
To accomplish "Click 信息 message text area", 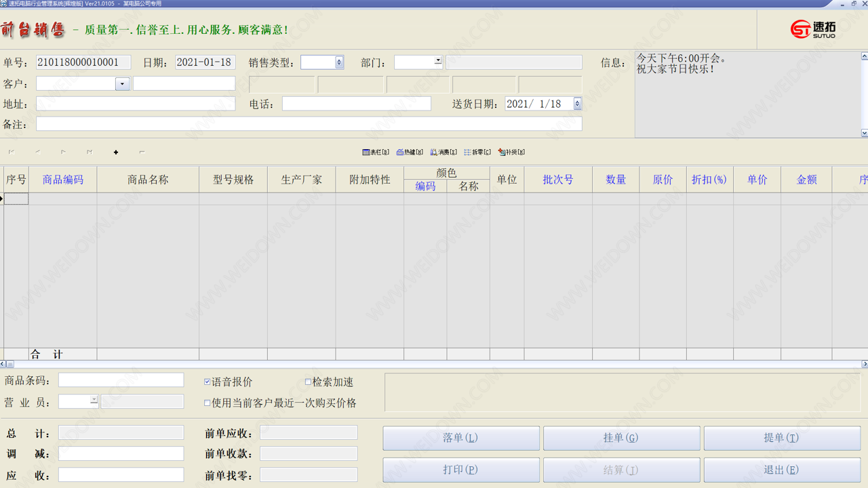I will click(x=748, y=95).
